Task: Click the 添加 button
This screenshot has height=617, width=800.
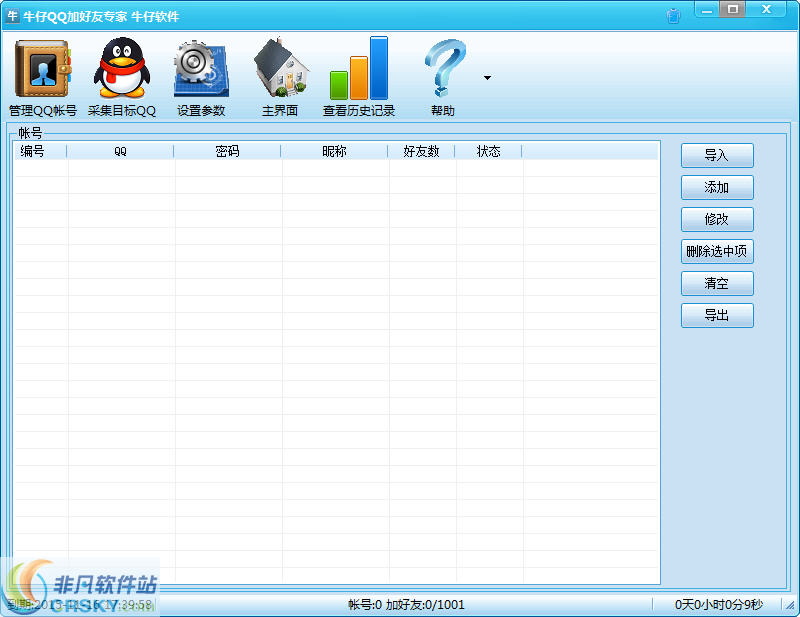Action: pos(717,187)
